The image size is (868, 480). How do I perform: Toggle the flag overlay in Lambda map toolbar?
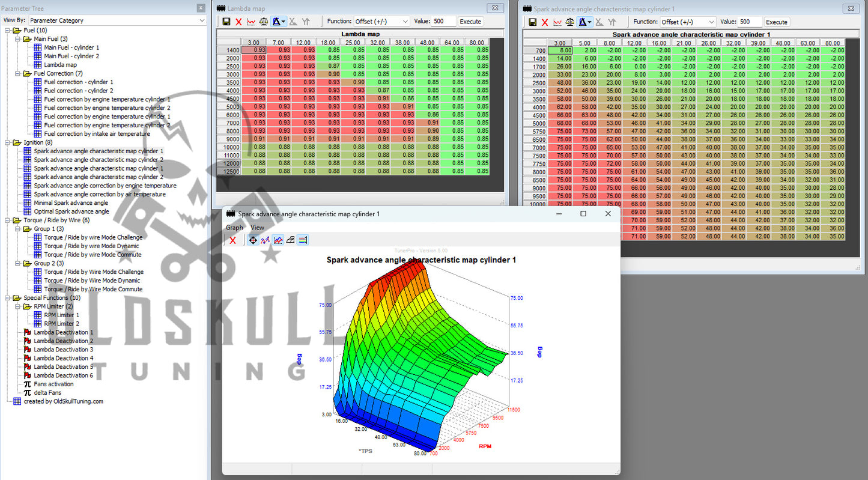click(278, 21)
